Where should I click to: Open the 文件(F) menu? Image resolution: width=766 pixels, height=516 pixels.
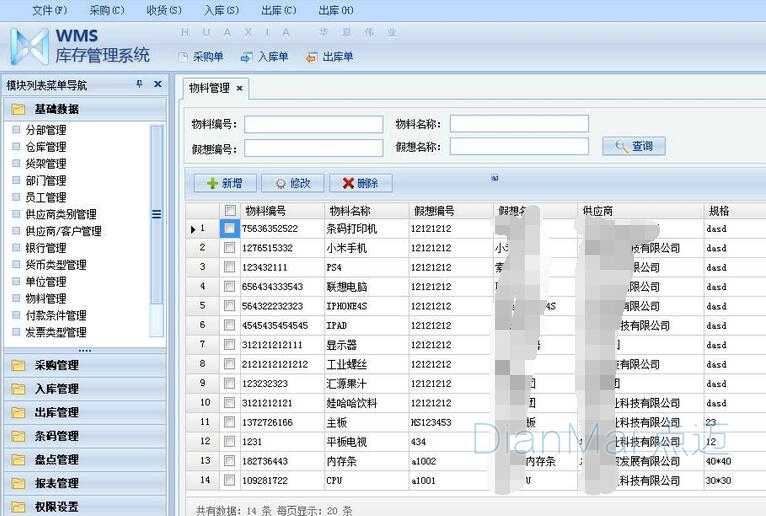pyautogui.click(x=50, y=10)
